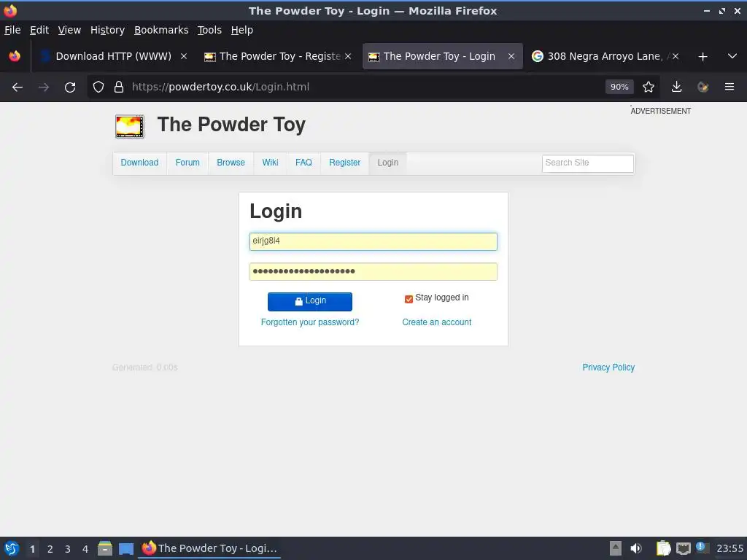The width and height of the screenshot is (747, 560).
Task: Open the Browse nav link
Action: click(231, 163)
